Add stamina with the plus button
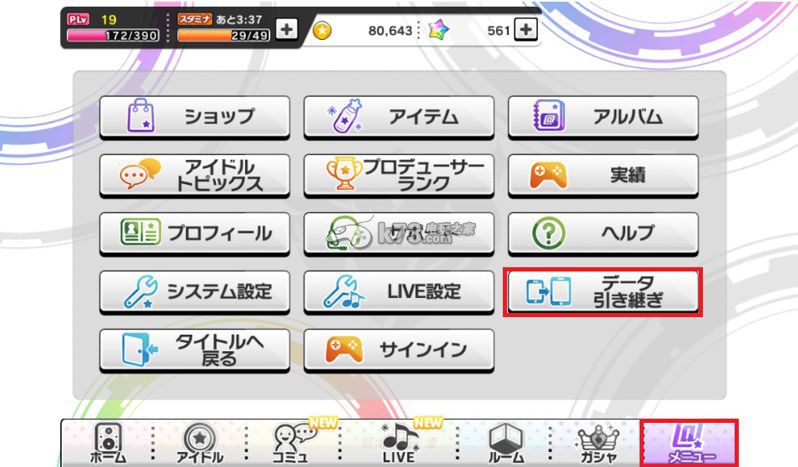Screen dimensions: 798x467 [x=287, y=29]
